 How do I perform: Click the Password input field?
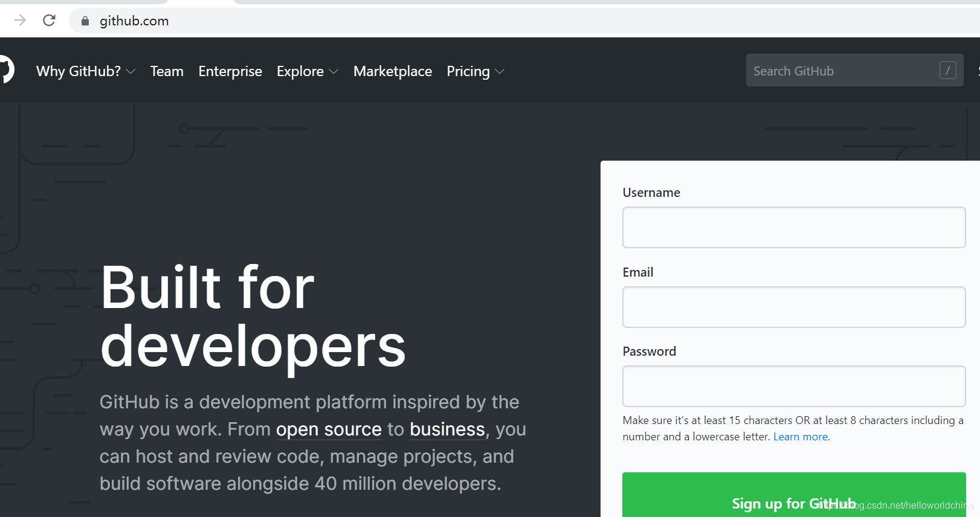point(794,386)
